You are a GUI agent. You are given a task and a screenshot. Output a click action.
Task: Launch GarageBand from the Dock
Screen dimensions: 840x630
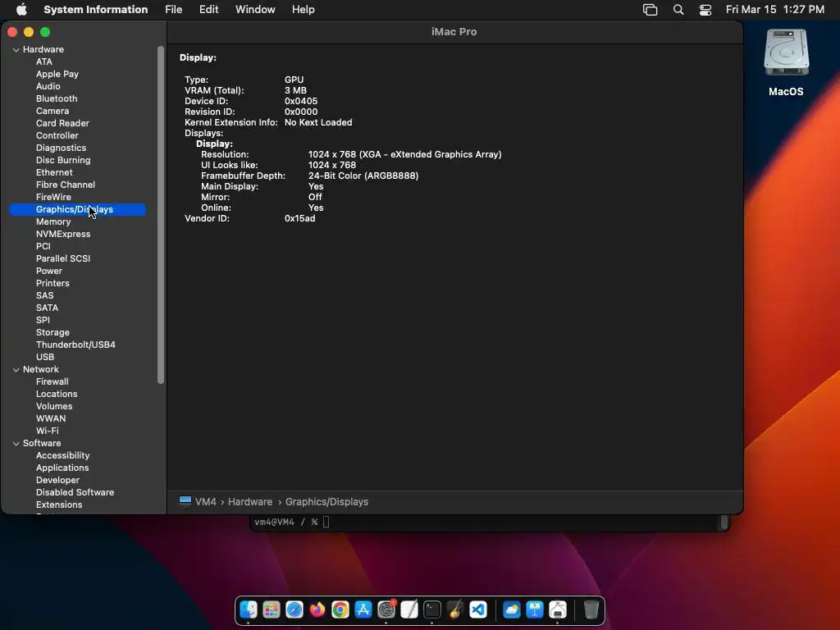click(455, 609)
